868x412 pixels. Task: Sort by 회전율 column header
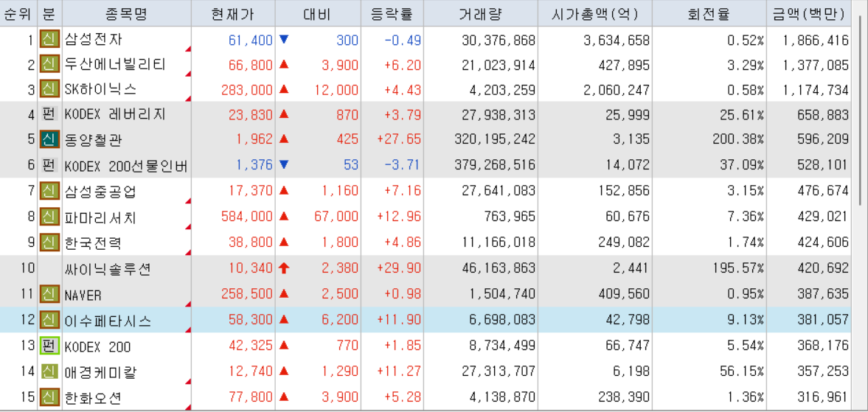pyautogui.click(x=709, y=14)
